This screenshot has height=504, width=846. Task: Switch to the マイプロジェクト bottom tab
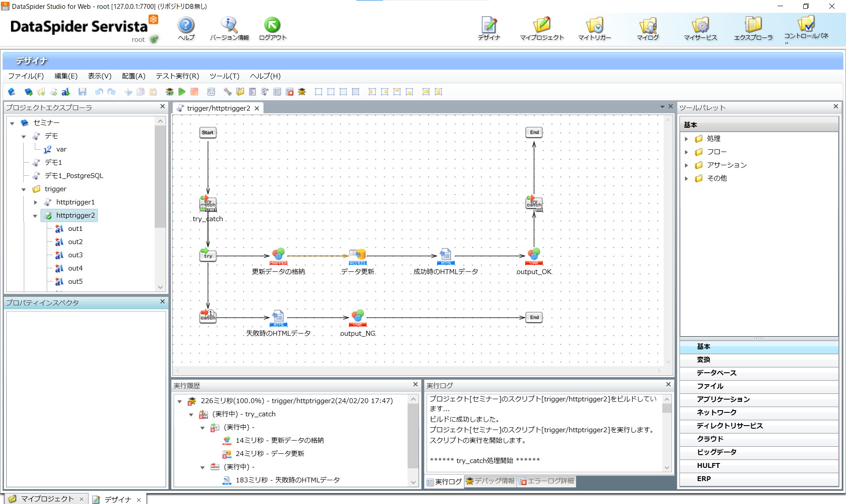(x=47, y=499)
